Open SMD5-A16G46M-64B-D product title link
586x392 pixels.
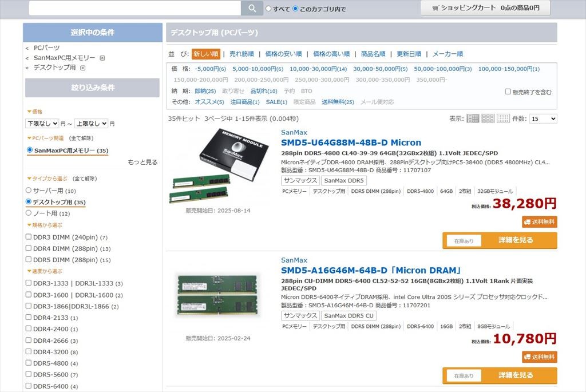(371, 270)
